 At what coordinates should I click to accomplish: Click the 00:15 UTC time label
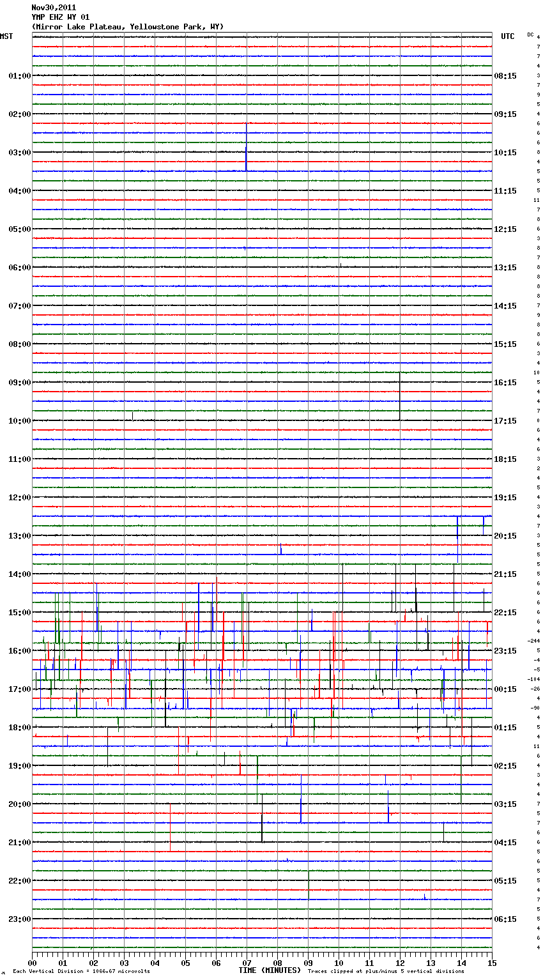(x=505, y=689)
